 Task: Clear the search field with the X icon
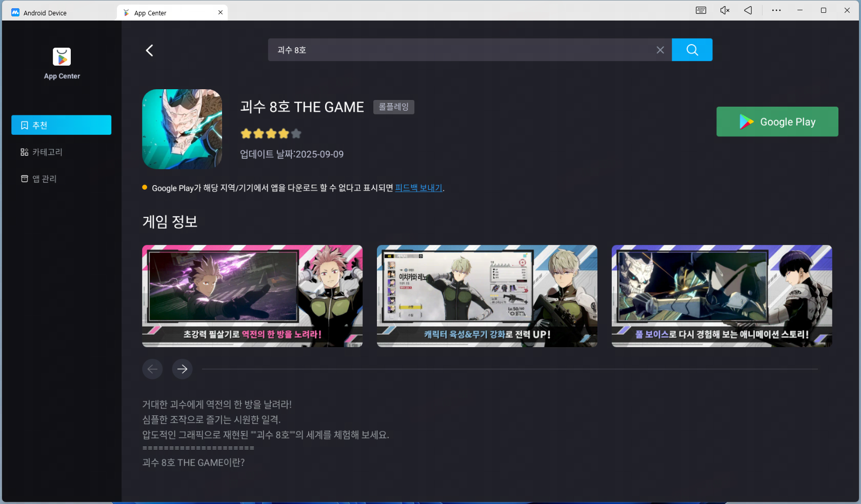tap(660, 50)
